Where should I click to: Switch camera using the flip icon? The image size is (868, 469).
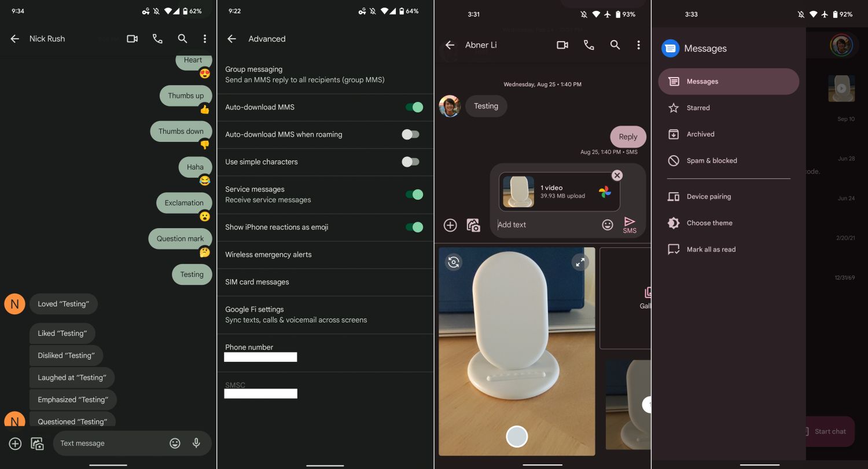tap(454, 262)
